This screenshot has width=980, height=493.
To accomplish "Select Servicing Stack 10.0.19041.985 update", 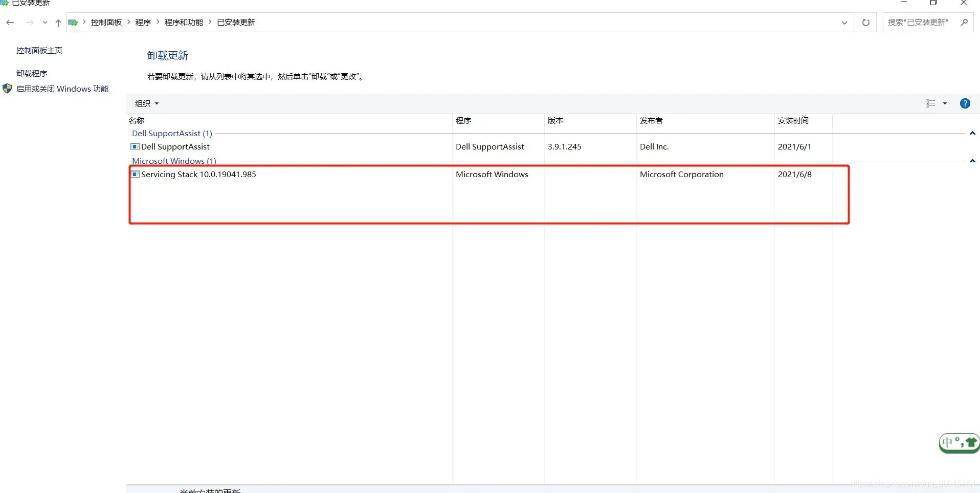I will tap(198, 175).
